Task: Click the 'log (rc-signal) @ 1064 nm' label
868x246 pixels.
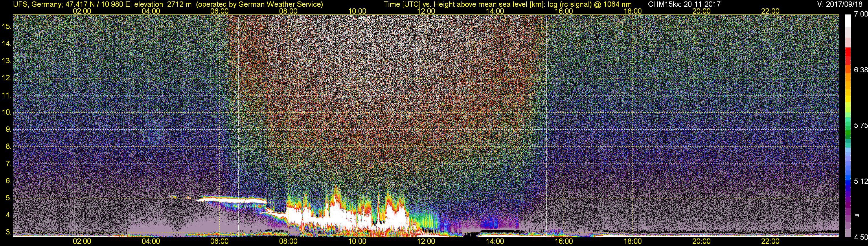Action: 590,4
